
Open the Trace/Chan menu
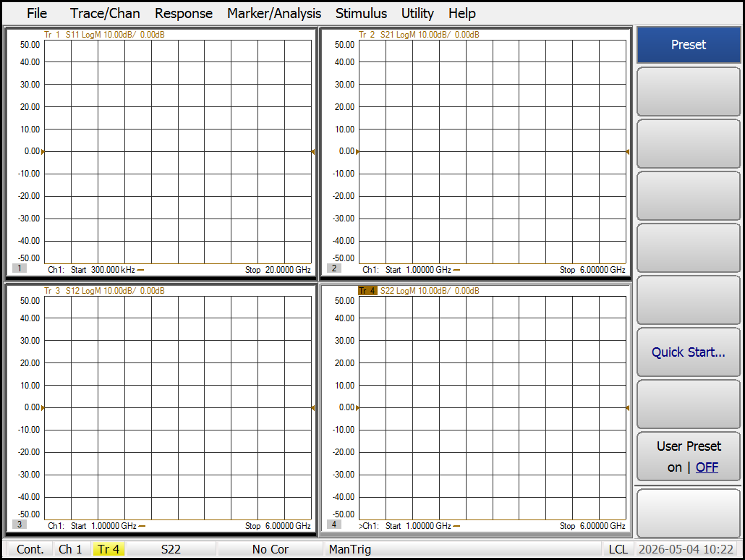click(105, 13)
